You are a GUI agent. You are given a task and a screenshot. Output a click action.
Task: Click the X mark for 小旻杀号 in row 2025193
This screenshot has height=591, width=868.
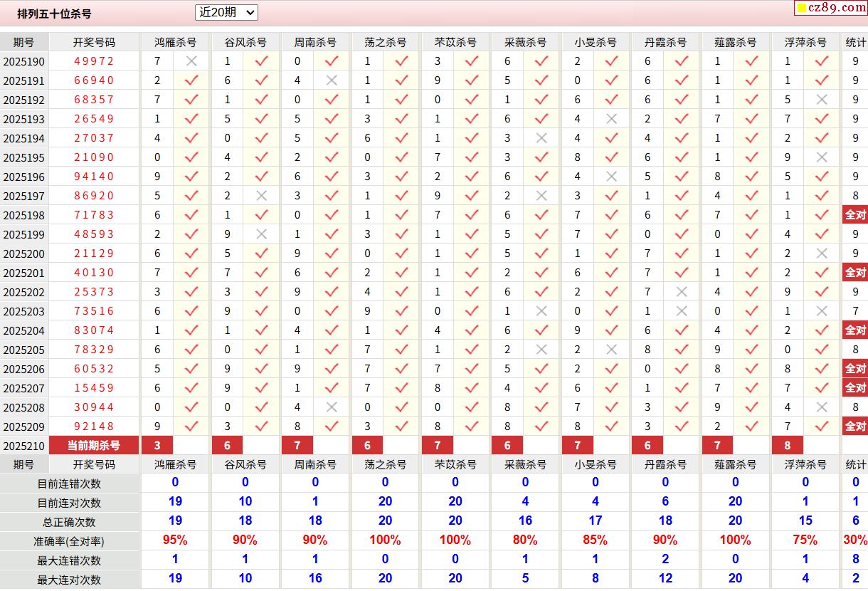[x=612, y=119]
